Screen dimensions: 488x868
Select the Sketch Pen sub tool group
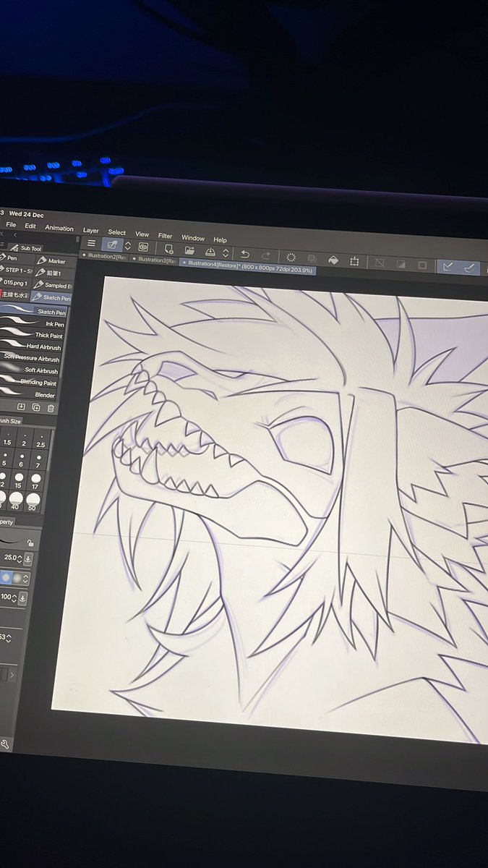click(52, 297)
